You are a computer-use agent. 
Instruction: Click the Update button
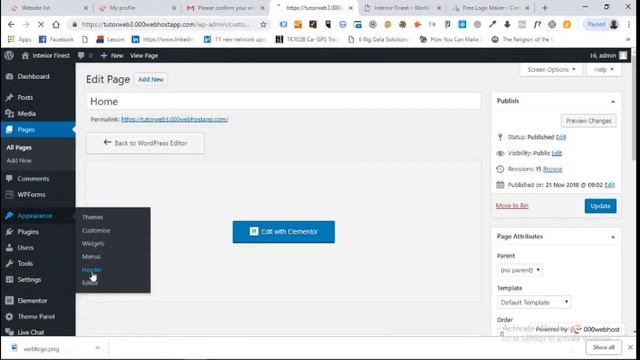coord(600,206)
